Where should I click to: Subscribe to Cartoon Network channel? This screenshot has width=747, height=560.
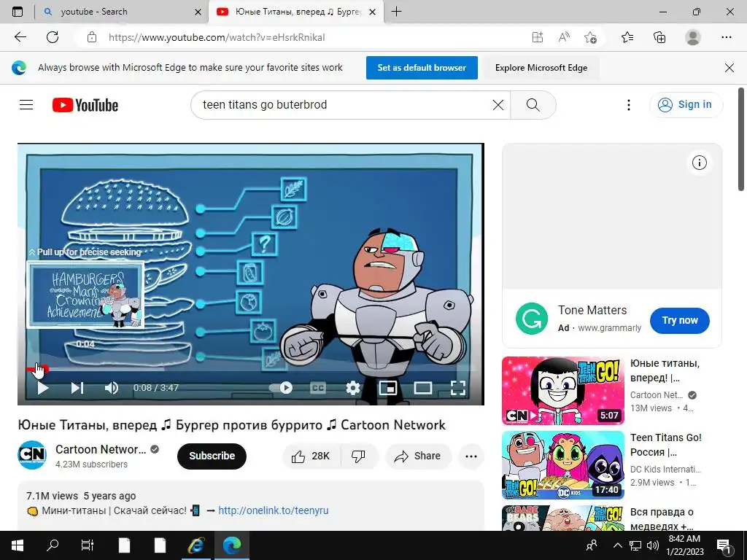tap(212, 456)
